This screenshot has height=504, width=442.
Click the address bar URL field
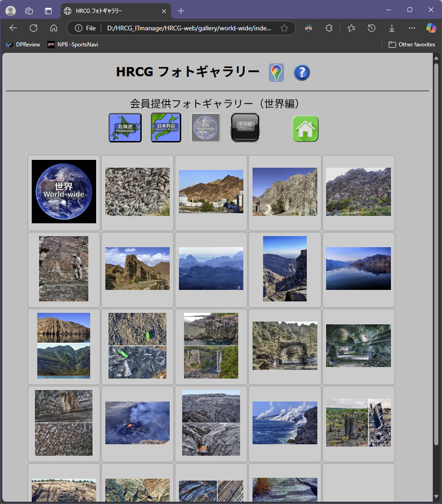click(189, 28)
